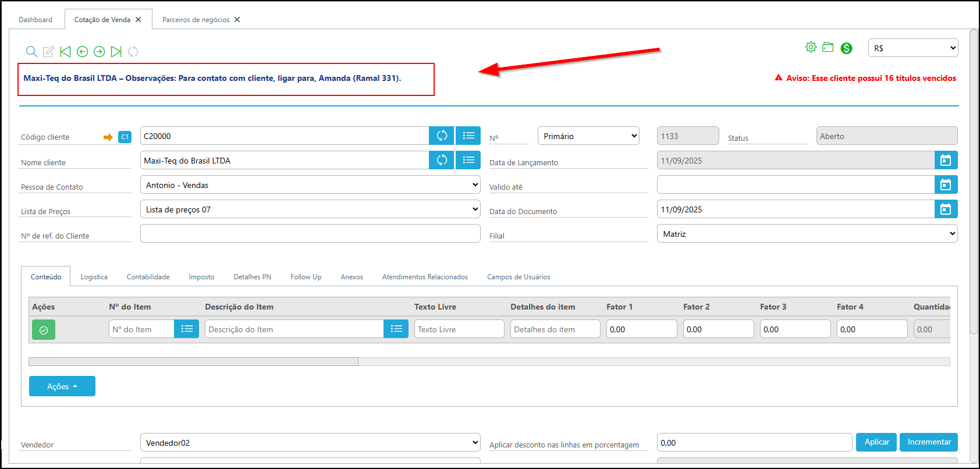
Task: Navigate to previous record arrow icon
Action: coord(82,52)
